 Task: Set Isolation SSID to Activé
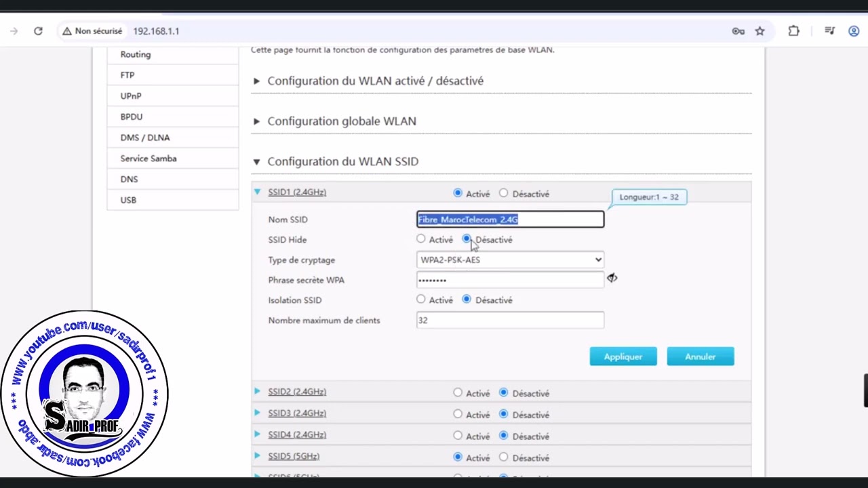(421, 300)
